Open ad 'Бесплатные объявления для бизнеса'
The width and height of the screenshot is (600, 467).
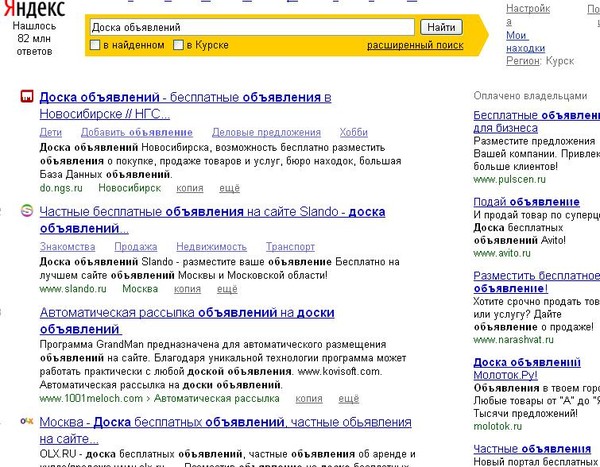[x=536, y=121]
